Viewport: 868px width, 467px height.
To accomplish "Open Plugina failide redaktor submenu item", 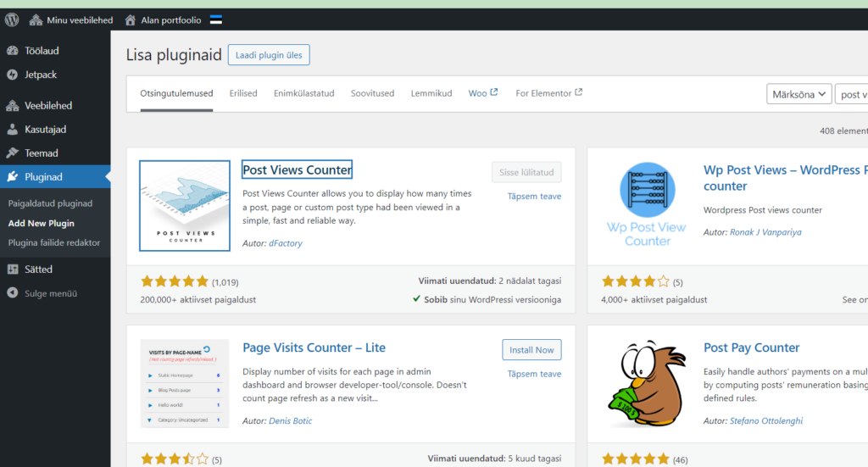I will click(54, 242).
